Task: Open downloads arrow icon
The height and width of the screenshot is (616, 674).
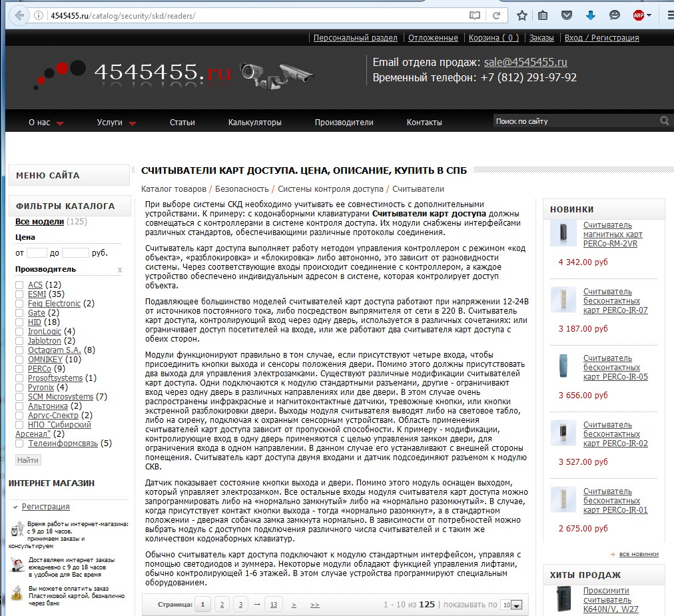Action: (x=591, y=15)
